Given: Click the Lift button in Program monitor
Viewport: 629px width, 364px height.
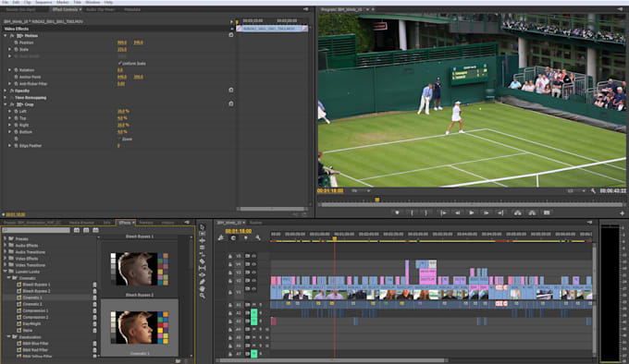Looking at the screenshot, I should (517, 213).
